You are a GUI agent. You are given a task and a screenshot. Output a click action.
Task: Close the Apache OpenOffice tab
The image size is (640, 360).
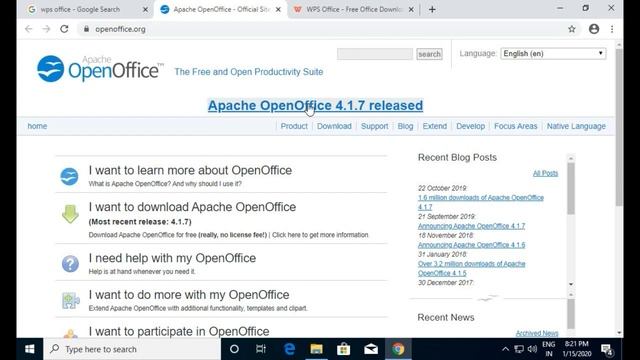click(278, 9)
